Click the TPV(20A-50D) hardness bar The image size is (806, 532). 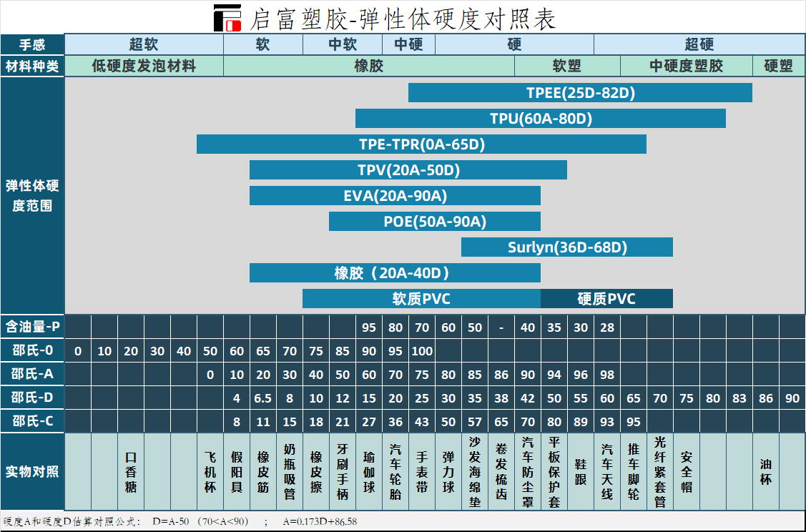coord(408,170)
